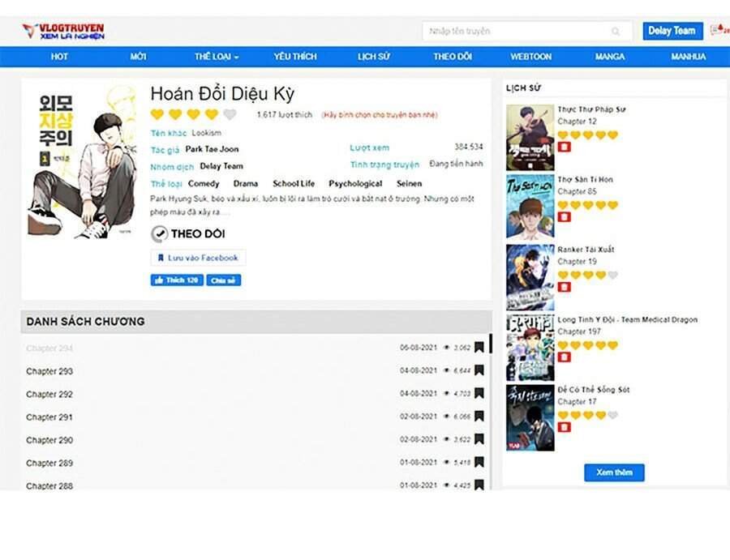Click red icon under Ranker Tái Xuất
Screen dimensions: 730x560
click(565, 287)
